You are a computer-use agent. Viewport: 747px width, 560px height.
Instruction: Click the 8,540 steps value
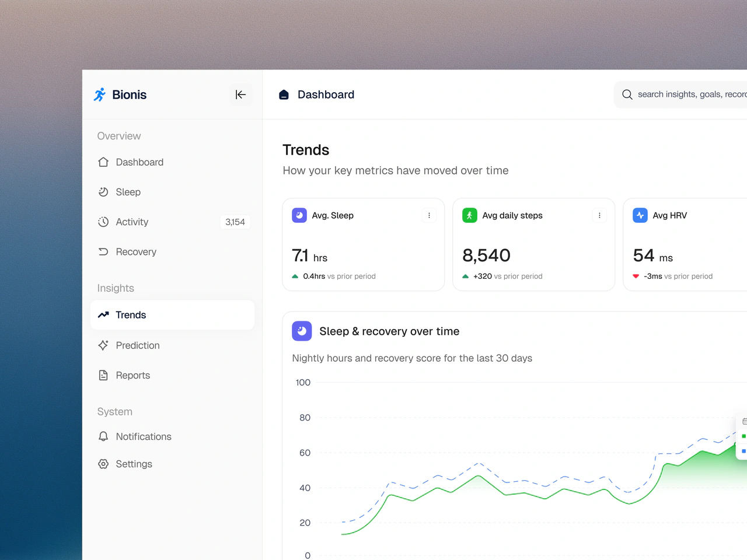pos(486,256)
